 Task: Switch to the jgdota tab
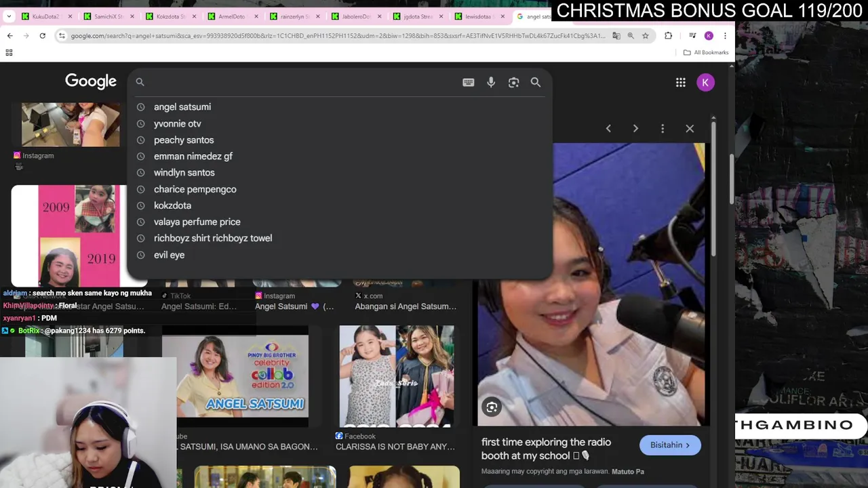tap(417, 16)
